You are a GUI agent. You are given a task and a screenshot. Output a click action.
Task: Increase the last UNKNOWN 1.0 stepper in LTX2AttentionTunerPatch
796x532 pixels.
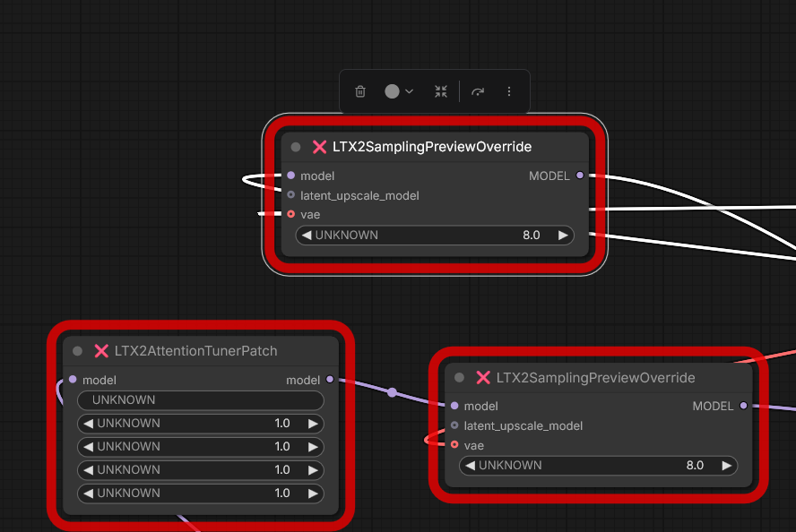click(x=313, y=493)
